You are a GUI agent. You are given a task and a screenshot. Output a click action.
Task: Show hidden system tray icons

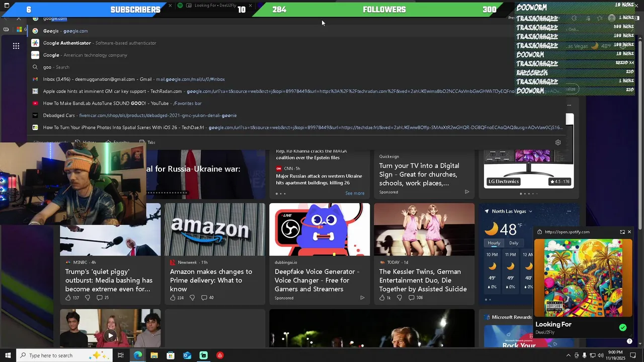point(569,355)
